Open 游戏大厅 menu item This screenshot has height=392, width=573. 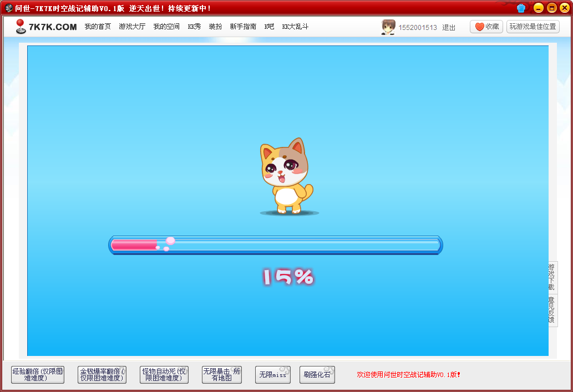coord(132,27)
